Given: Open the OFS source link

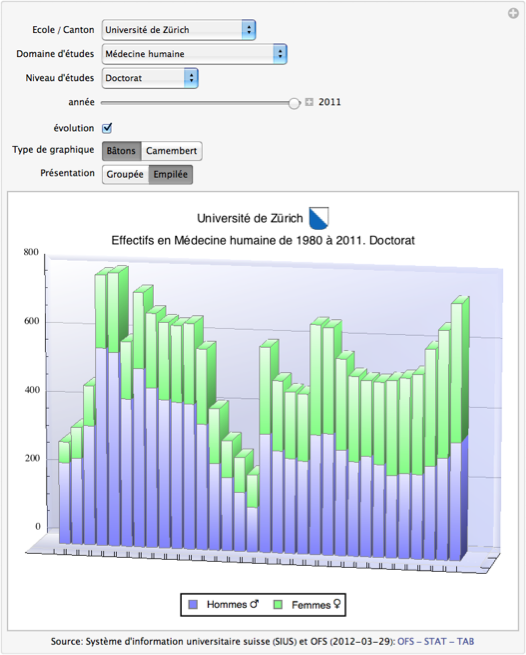Looking at the screenshot, I should pyautogui.click(x=406, y=641).
